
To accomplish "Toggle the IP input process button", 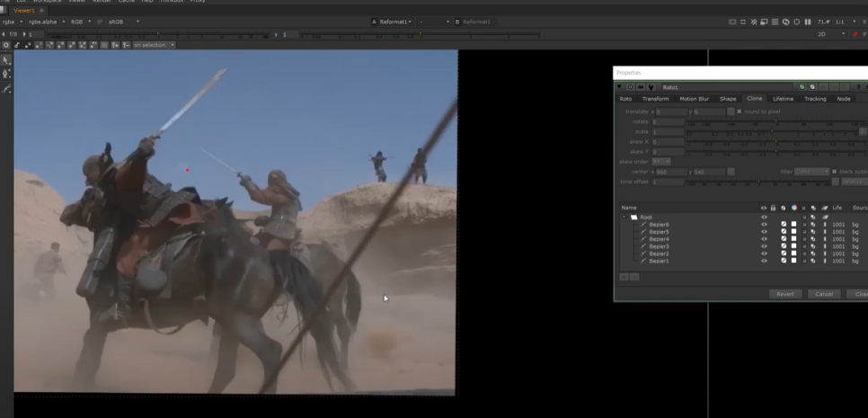I will pos(100,22).
